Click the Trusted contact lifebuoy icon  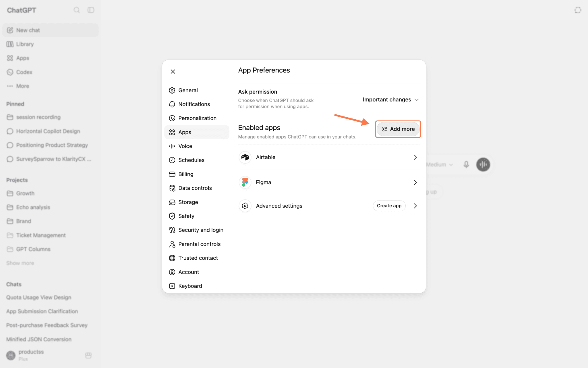tap(172, 258)
